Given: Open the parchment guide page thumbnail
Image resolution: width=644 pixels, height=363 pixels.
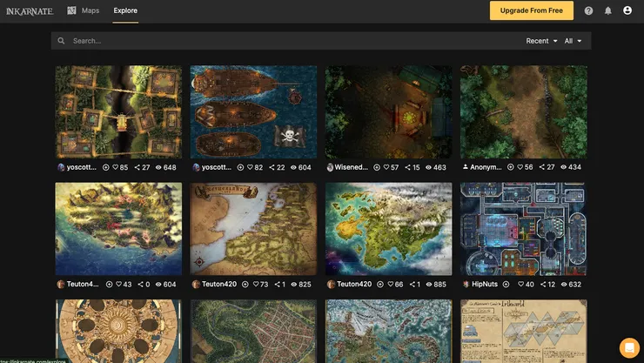Looking at the screenshot, I should pos(524,331).
